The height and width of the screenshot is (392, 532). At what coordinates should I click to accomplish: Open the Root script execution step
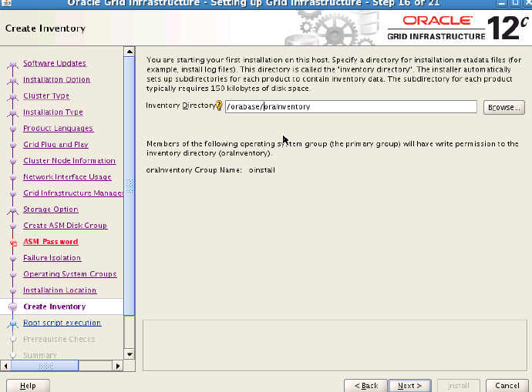[x=62, y=323]
